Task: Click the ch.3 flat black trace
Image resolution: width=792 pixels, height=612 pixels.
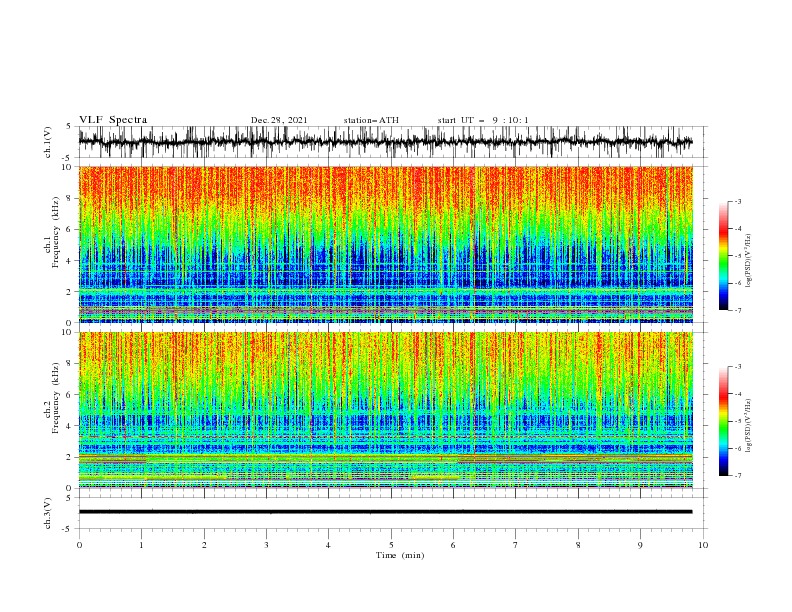Action: pos(385,512)
